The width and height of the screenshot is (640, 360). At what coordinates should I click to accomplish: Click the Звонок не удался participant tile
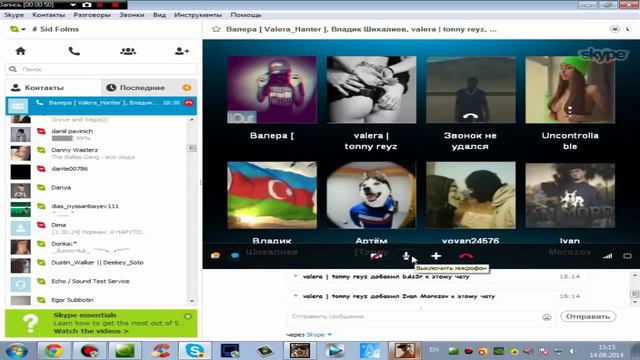tap(471, 90)
